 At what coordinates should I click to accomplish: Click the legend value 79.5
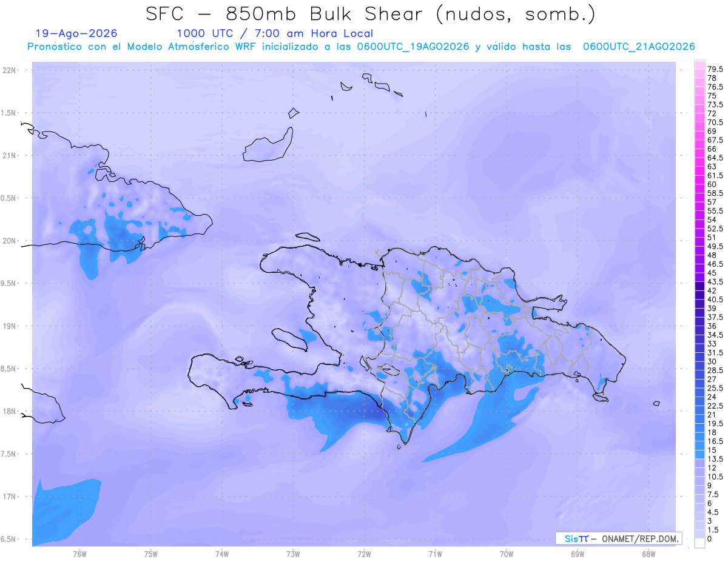tap(715, 70)
